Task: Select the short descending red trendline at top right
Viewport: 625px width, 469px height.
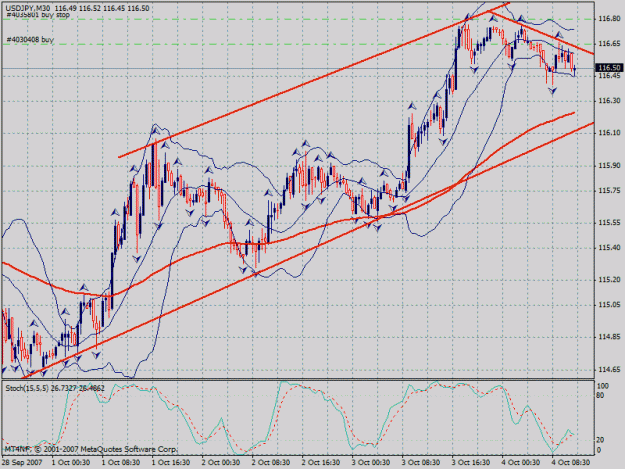Action: [542, 34]
